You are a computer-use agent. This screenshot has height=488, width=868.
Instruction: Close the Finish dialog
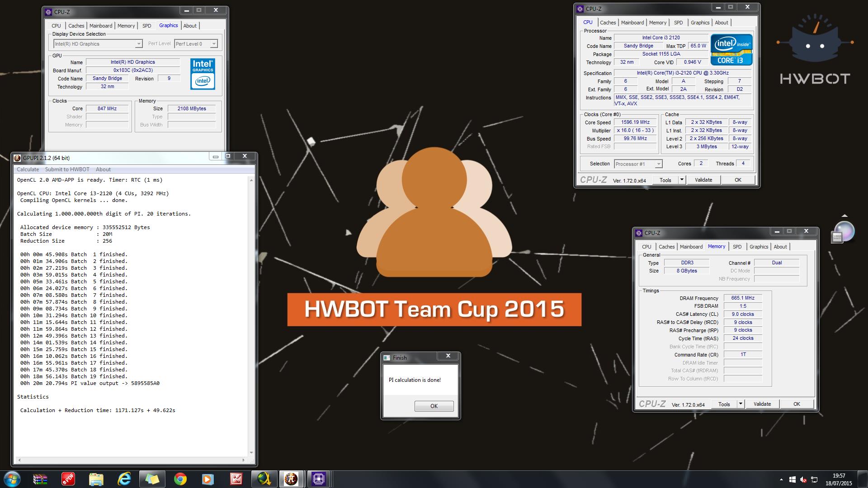pos(448,356)
